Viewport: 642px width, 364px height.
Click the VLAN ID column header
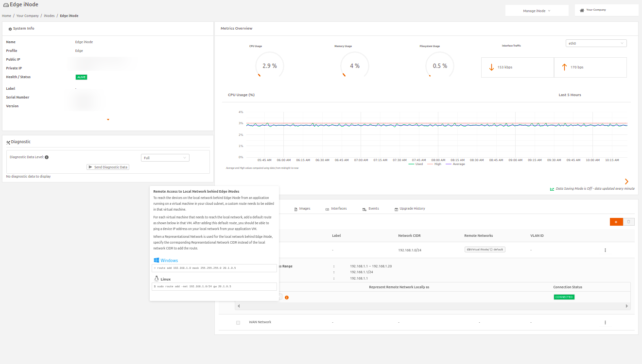[537, 236]
